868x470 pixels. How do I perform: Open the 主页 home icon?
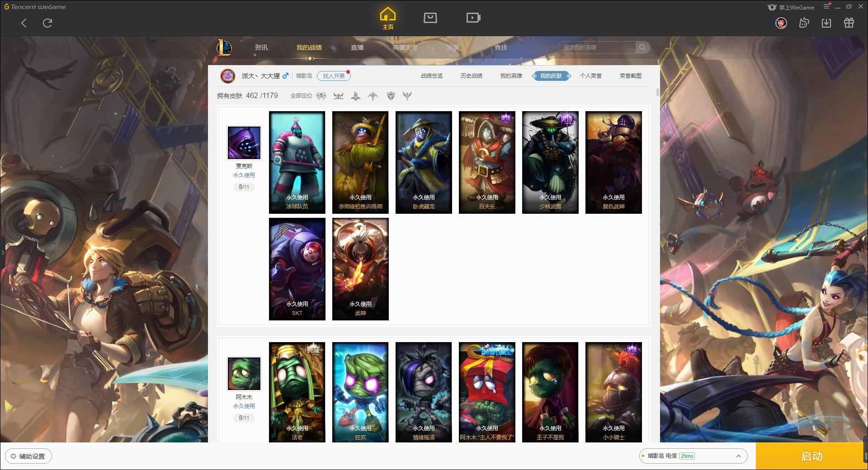point(388,19)
